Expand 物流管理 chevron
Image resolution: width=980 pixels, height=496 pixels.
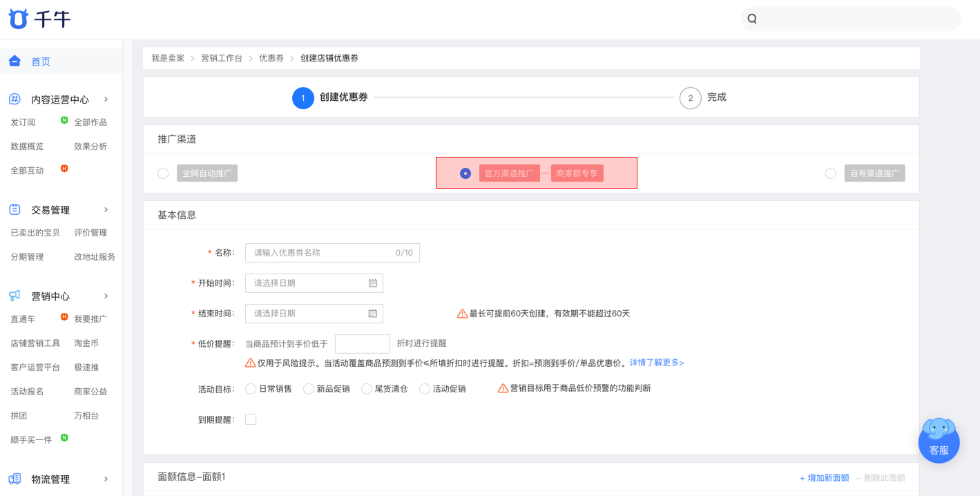106,479
